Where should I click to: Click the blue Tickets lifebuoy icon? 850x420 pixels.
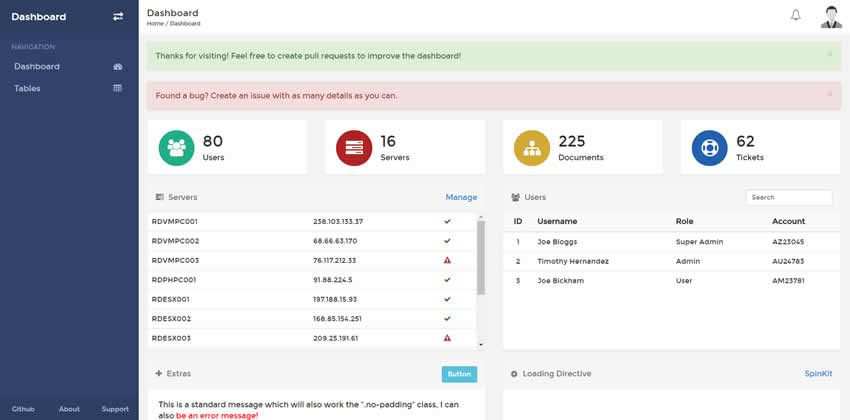[x=709, y=148]
